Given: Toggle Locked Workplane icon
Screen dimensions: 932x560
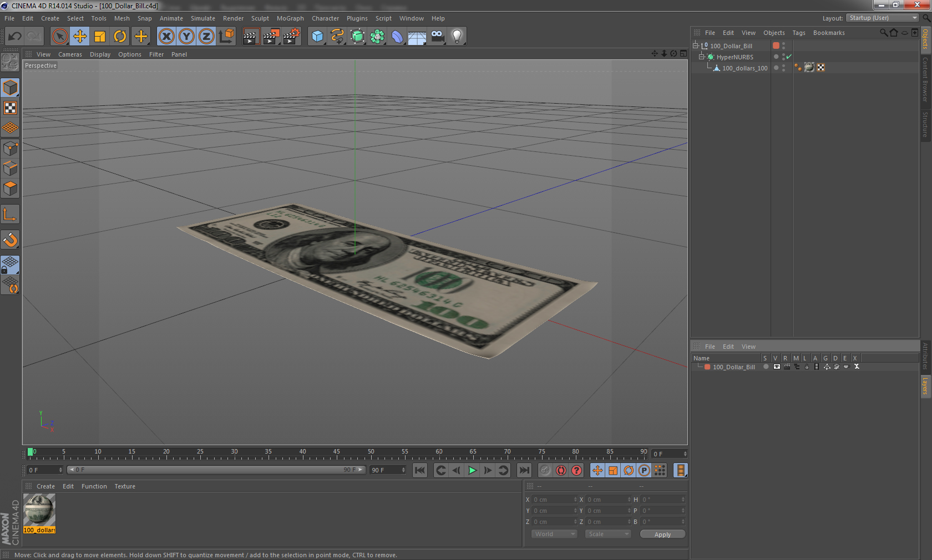Looking at the screenshot, I should [10, 265].
